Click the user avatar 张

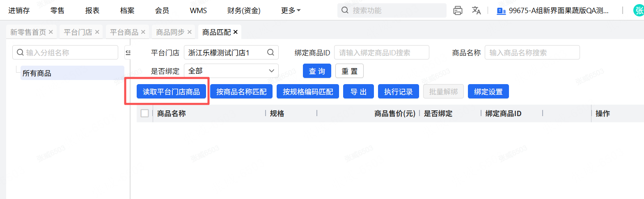[639, 11]
